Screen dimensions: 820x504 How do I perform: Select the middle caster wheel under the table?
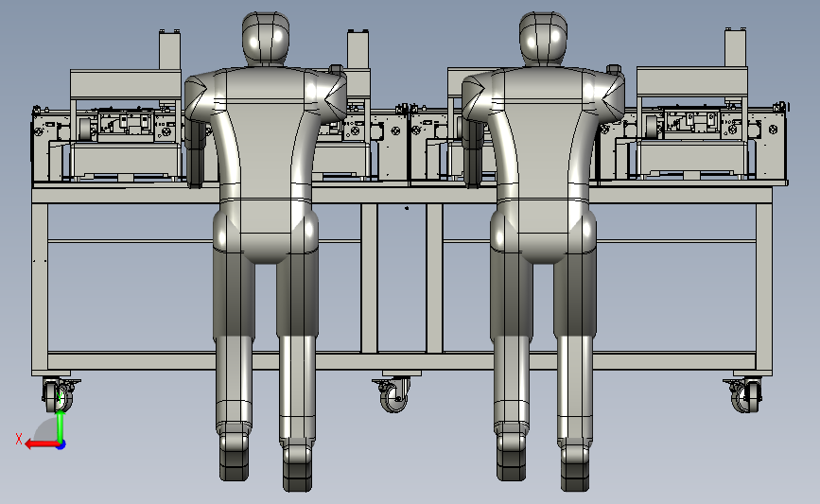393,394
